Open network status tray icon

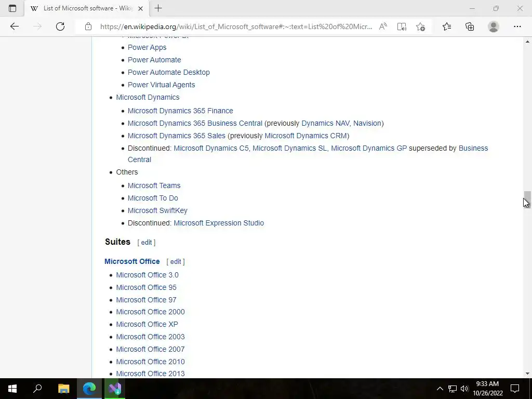[x=453, y=389]
